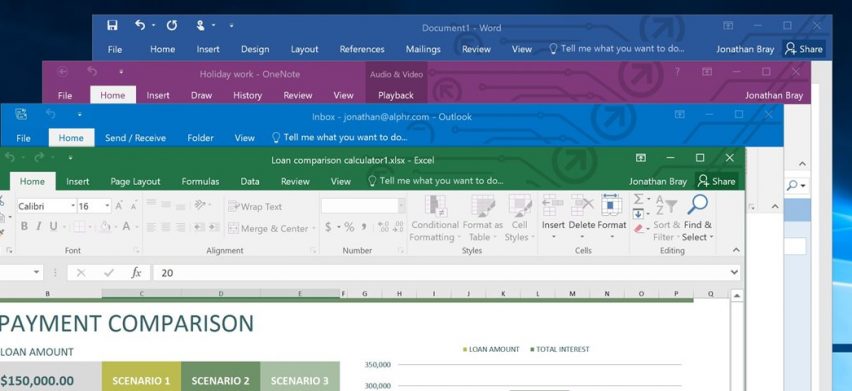Click the Find & Select magnifier icon
Screen dimensions: 852x391
click(x=697, y=205)
